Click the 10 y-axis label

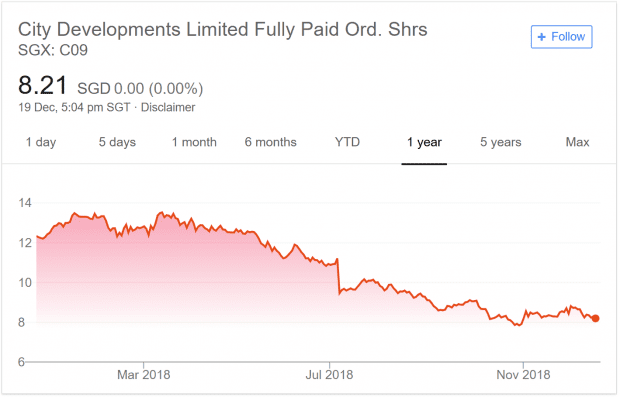tap(25, 283)
